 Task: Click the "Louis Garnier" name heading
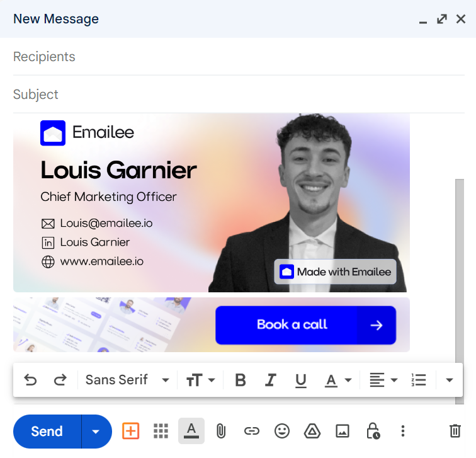119,170
